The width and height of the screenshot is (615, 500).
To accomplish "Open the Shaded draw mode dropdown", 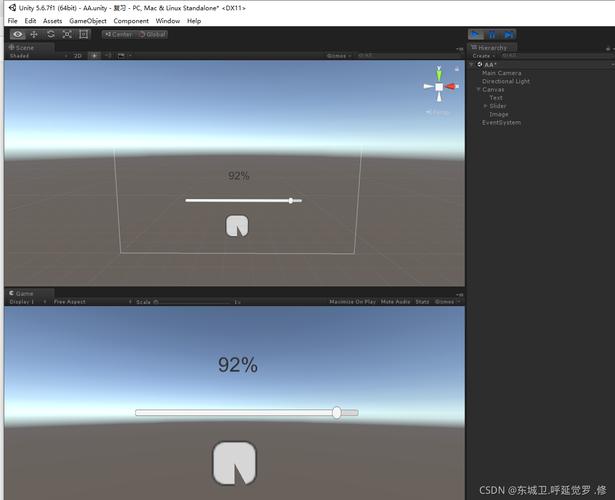I will [38, 56].
